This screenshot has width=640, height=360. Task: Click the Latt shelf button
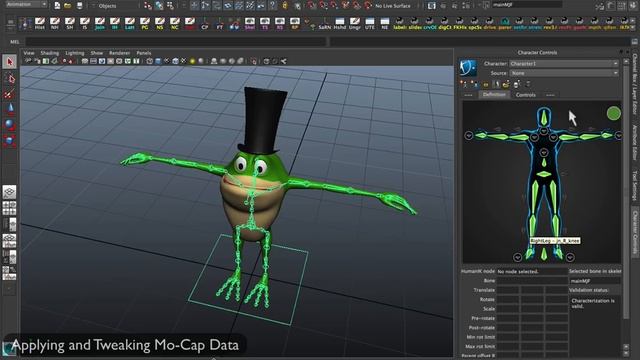(130, 24)
